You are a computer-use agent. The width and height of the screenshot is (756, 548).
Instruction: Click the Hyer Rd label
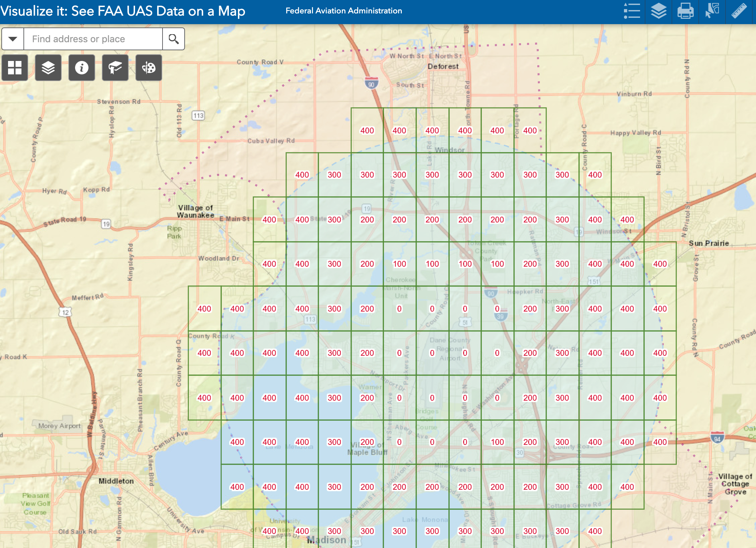tap(55, 191)
